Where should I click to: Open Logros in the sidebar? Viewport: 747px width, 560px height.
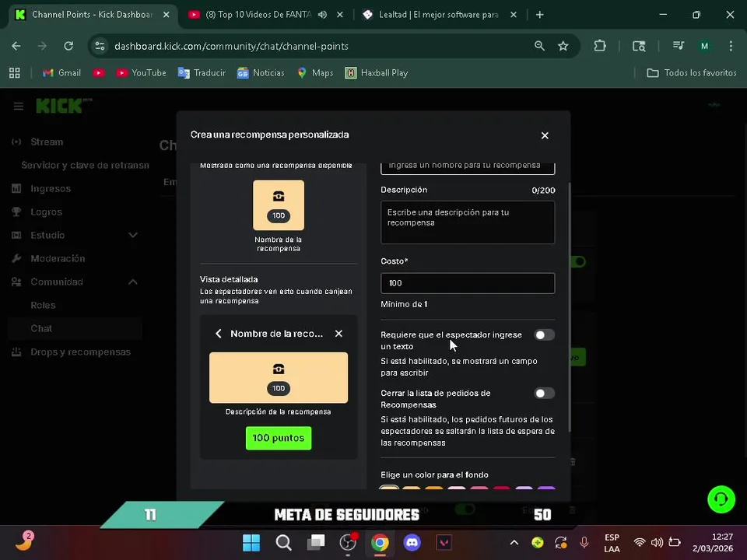click(46, 212)
